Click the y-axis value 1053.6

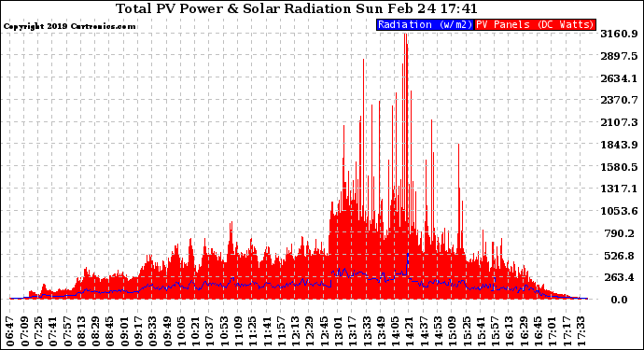tap(619, 211)
